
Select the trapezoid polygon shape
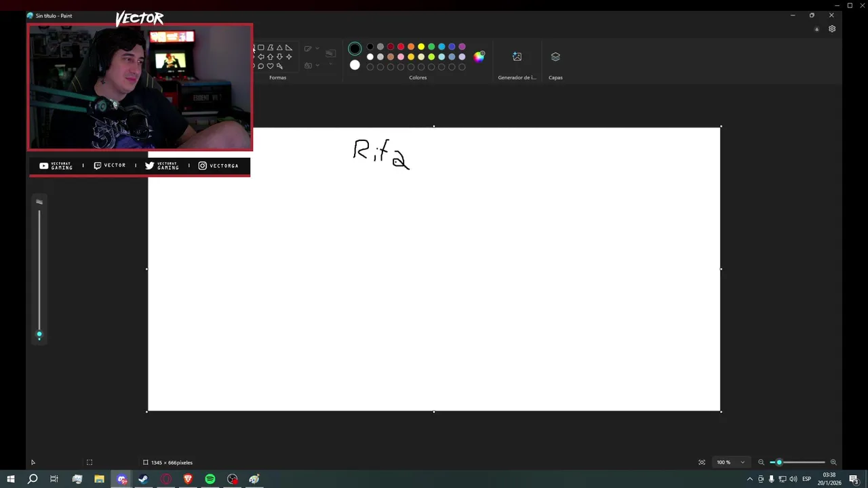270,47
